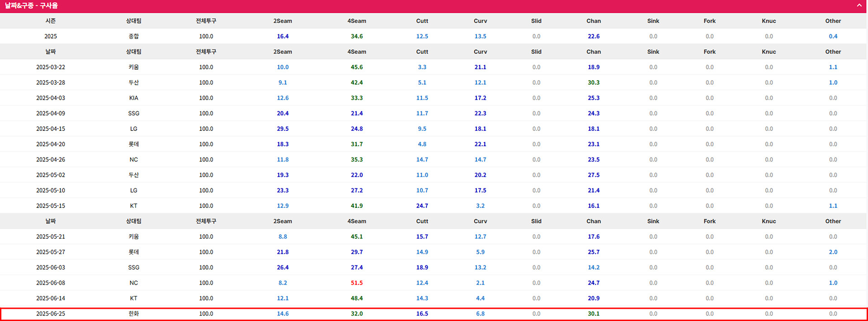This screenshot has height=321, width=868.
Task: Click the KIA opponent cell
Action: tap(134, 98)
